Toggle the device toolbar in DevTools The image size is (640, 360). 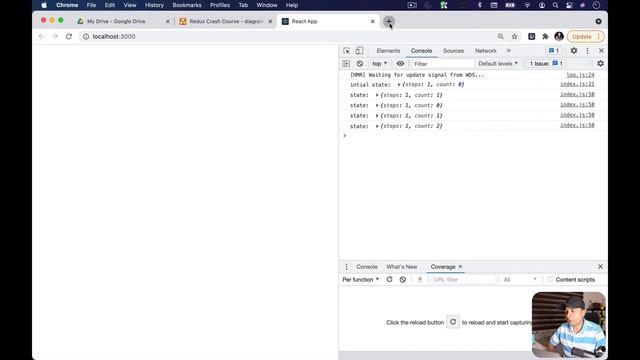pyautogui.click(x=359, y=51)
